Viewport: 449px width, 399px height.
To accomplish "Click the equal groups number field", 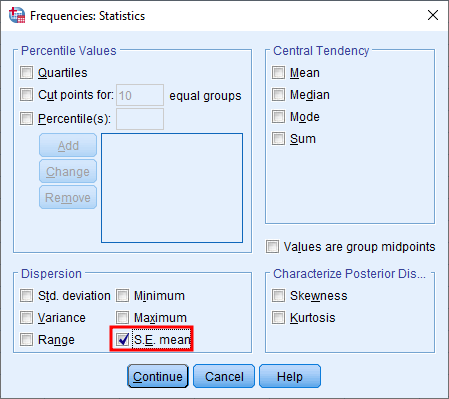I will click(140, 95).
